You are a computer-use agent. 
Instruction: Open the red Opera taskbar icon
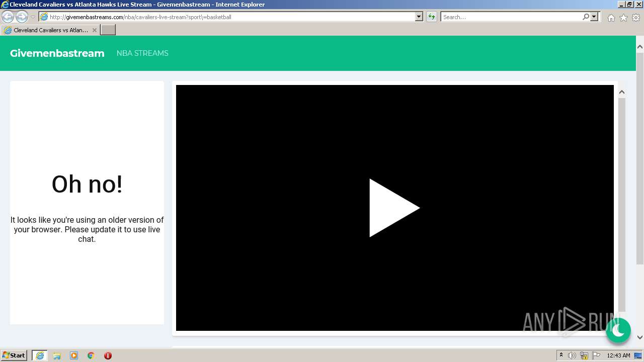tap(108, 355)
